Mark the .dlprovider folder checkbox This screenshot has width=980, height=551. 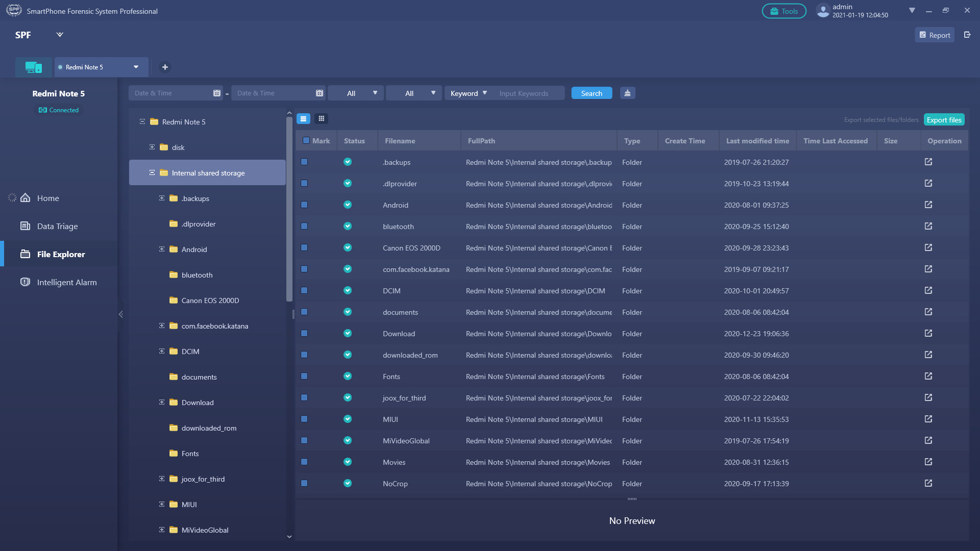[304, 183]
